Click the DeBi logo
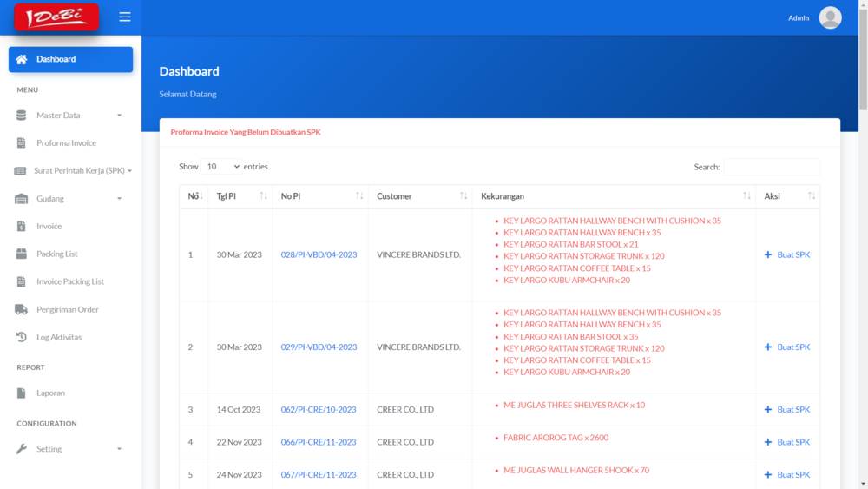The height and width of the screenshot is (489, 868). [x=56, y=17]
